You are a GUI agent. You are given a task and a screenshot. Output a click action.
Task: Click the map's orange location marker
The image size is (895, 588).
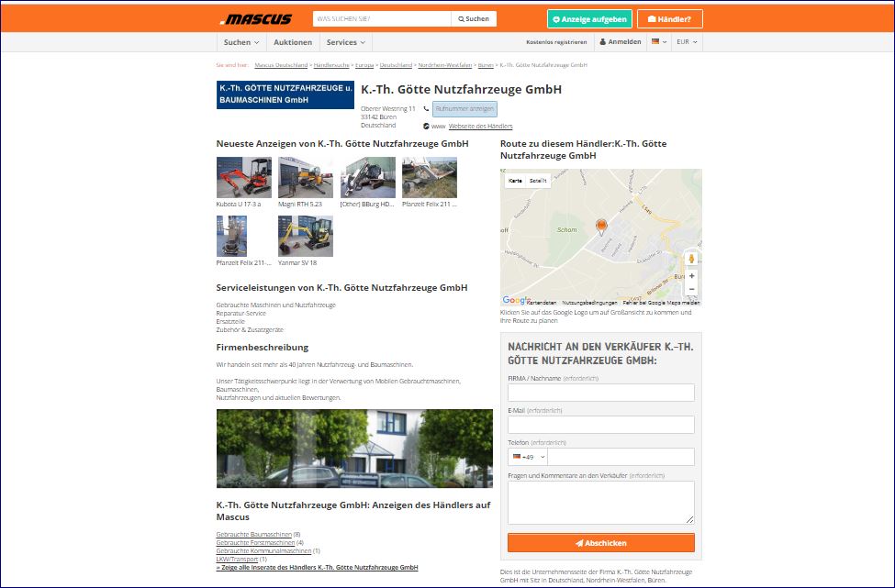pos(601,227)
